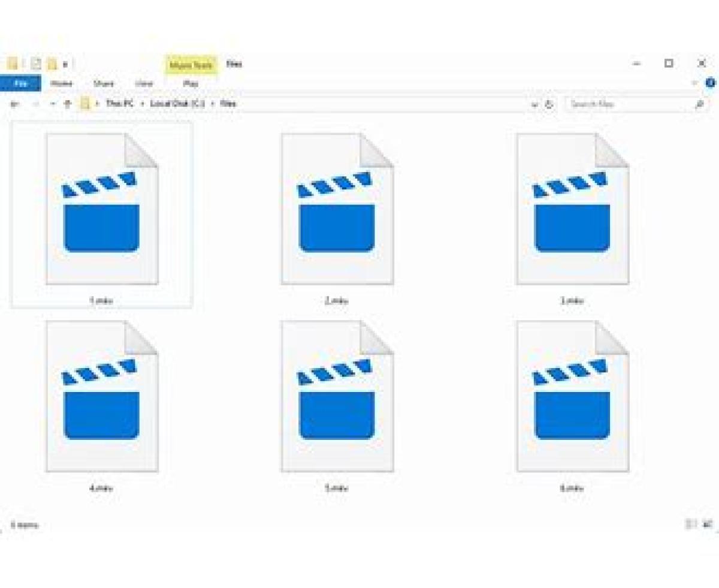Image resolution: width=719 pixels, height=588 pixels.
Task: Refresh the Files folder view
Action: point(549,104)
